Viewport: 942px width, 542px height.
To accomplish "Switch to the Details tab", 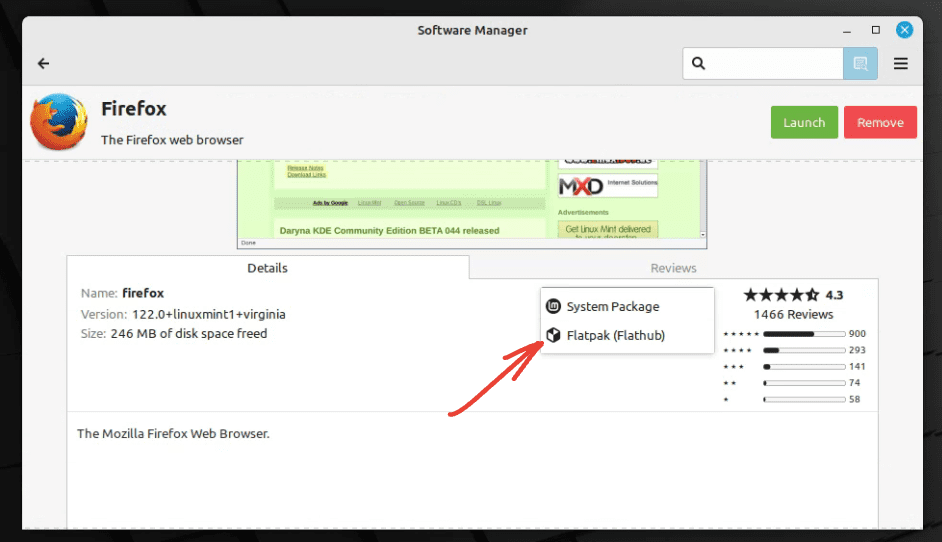I will (267, 268).
